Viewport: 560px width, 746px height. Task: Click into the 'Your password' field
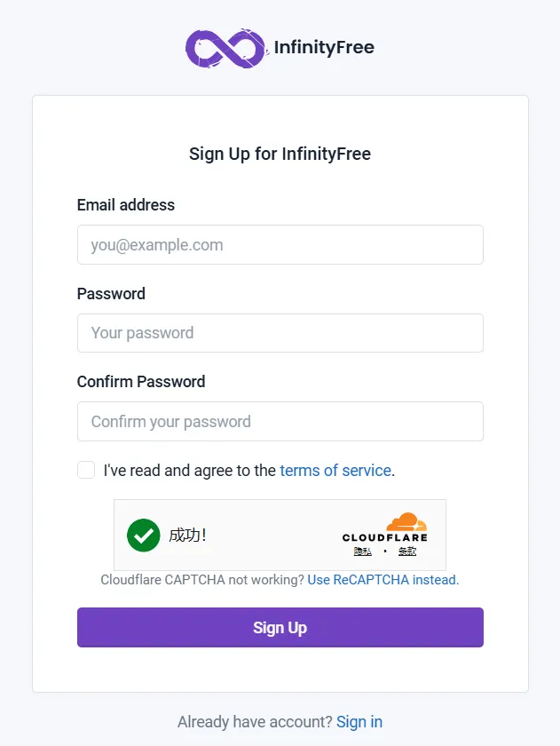(280, 333)
